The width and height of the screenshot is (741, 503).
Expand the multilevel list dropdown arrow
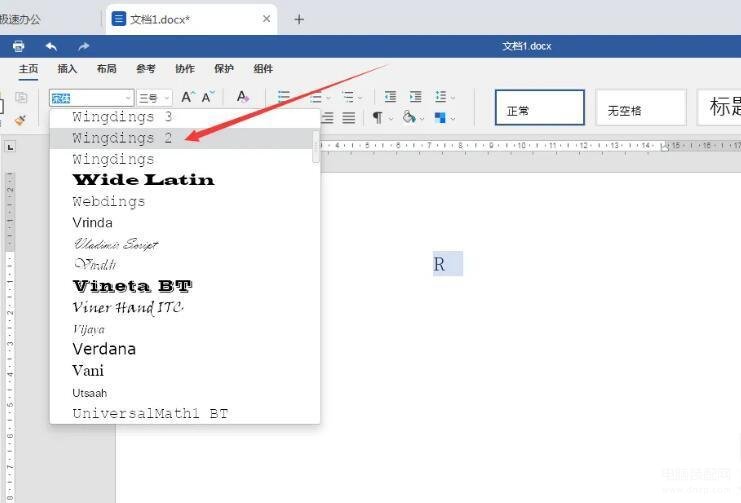360,98
